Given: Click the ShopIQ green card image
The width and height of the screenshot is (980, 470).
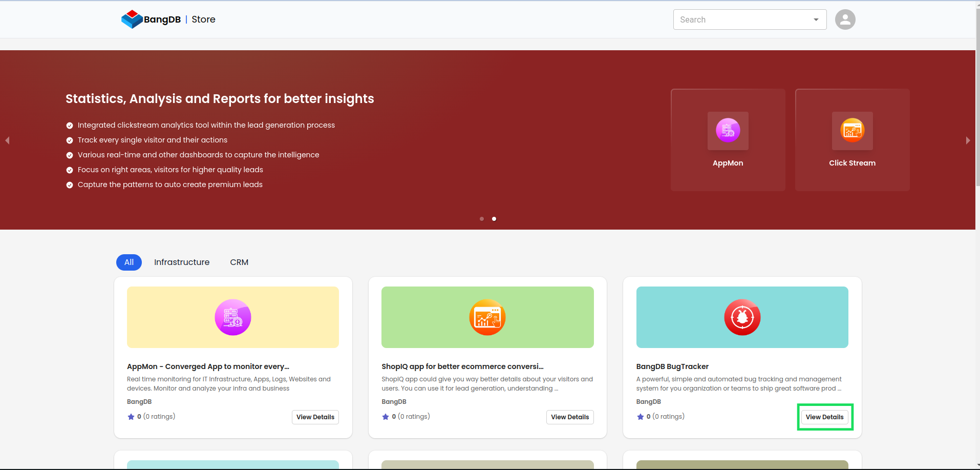Looking at the screenshot, I should tap(487, 317).
